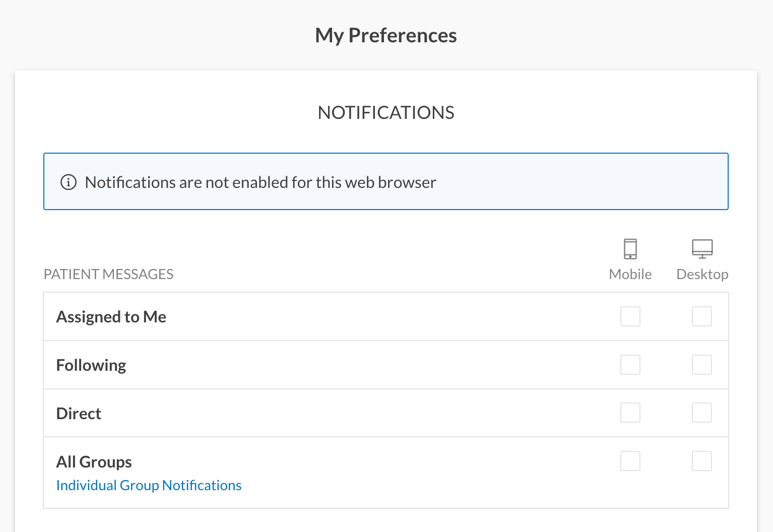Click the Following row label
773x532 pixels.
[x=91, y=365]
